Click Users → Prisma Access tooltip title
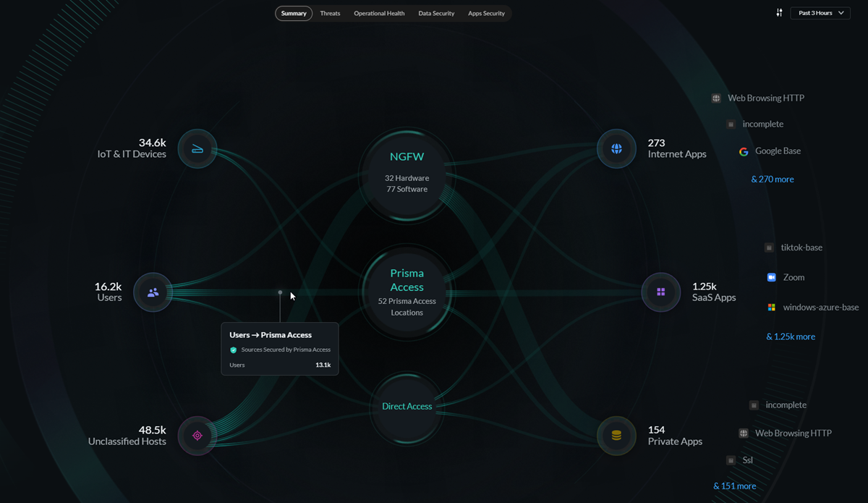The image size is (868, 503). coord(271,335)
